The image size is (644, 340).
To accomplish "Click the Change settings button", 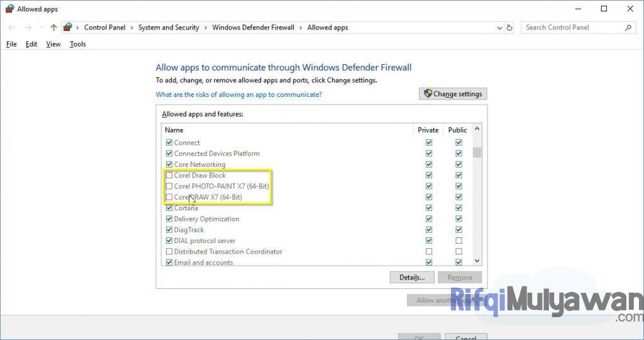I will (x=453, y=94).
